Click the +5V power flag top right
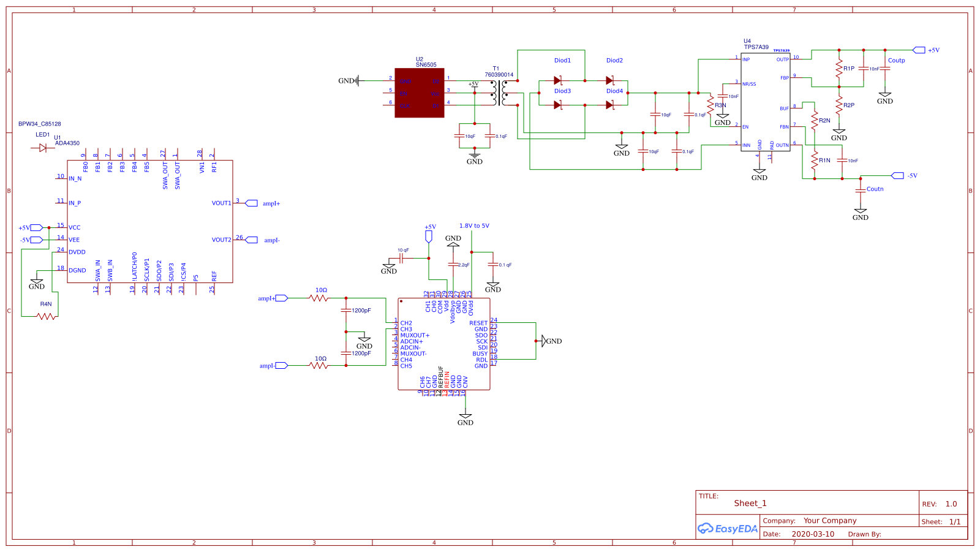This screenshot has height=552, width=980. point(921,50)
